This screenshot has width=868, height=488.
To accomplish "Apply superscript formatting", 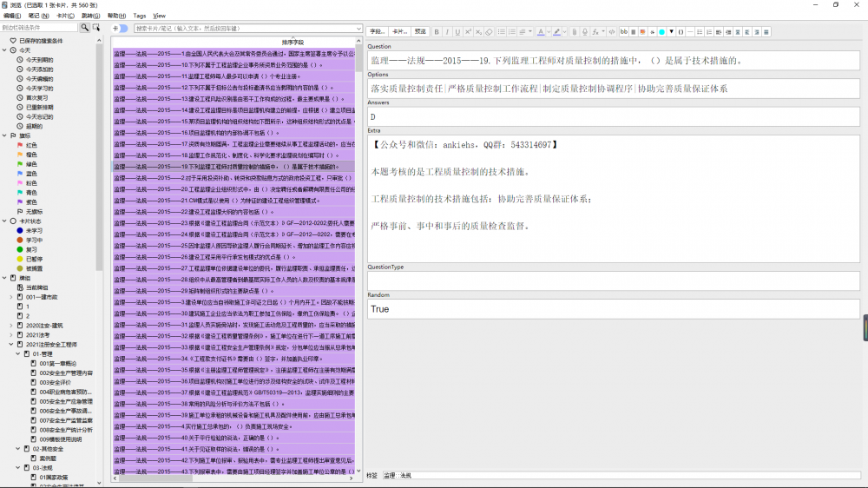I will (468, 32).
